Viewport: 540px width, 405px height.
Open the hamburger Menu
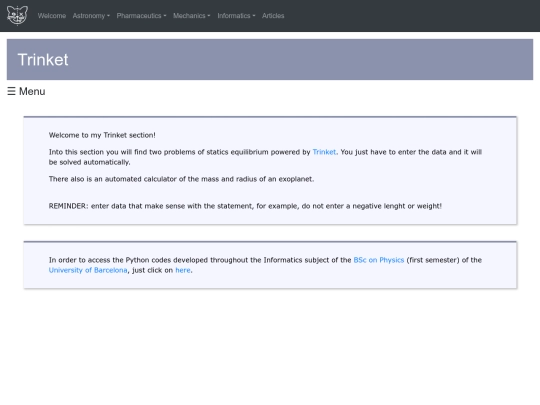(26, 91)
